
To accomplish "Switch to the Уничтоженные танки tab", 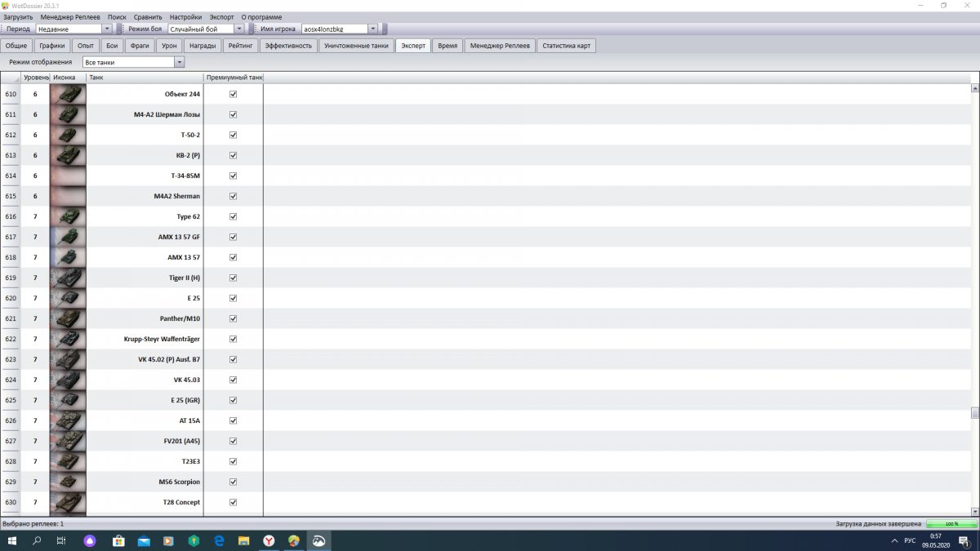I will pos(356,46).
